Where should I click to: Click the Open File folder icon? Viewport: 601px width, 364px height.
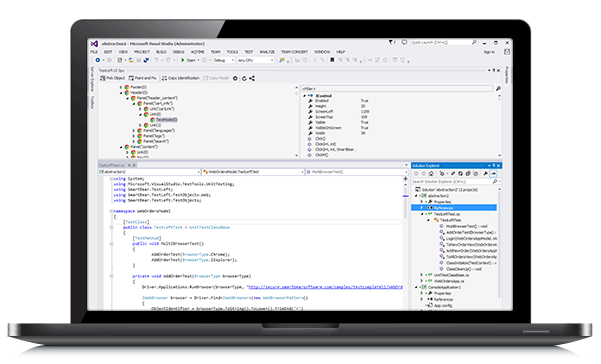click(131, 60)
